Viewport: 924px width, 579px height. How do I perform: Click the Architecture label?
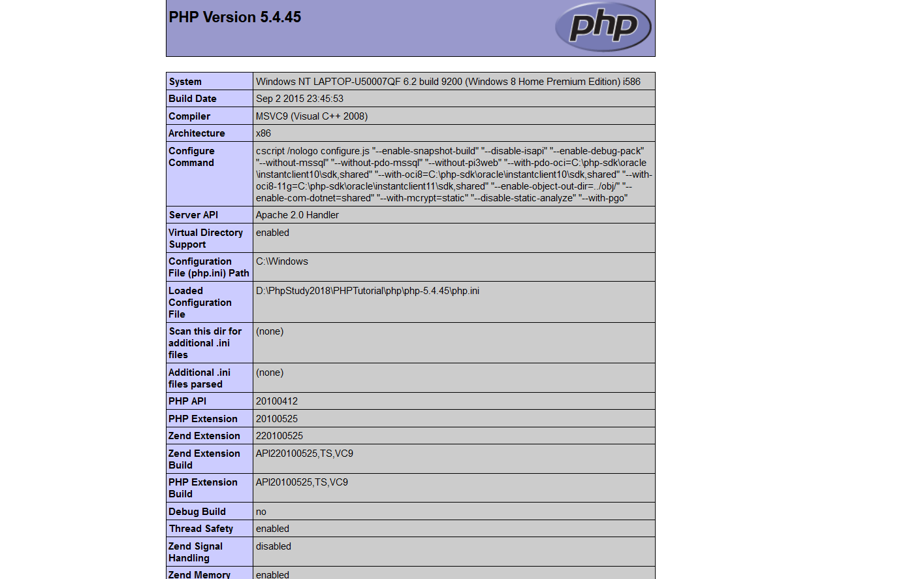pos(197,133)
